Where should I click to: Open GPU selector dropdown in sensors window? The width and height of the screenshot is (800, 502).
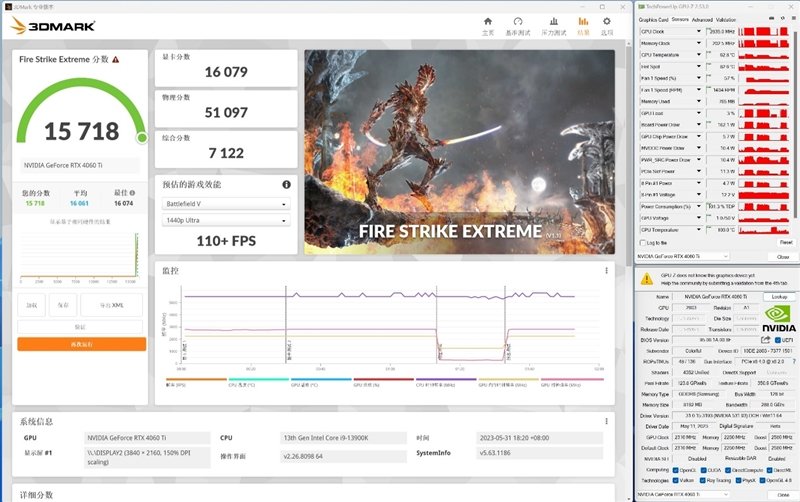click(x=683, y=256)
